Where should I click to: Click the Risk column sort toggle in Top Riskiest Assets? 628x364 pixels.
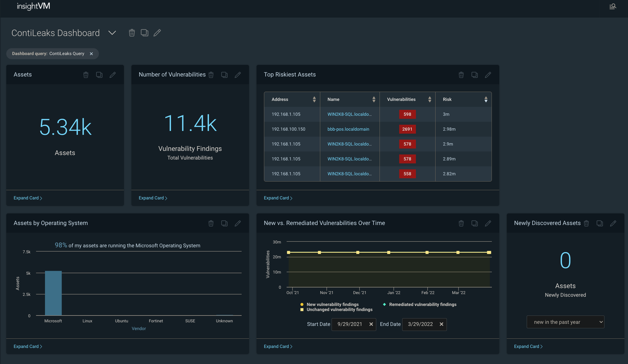[x=485, y=99]
